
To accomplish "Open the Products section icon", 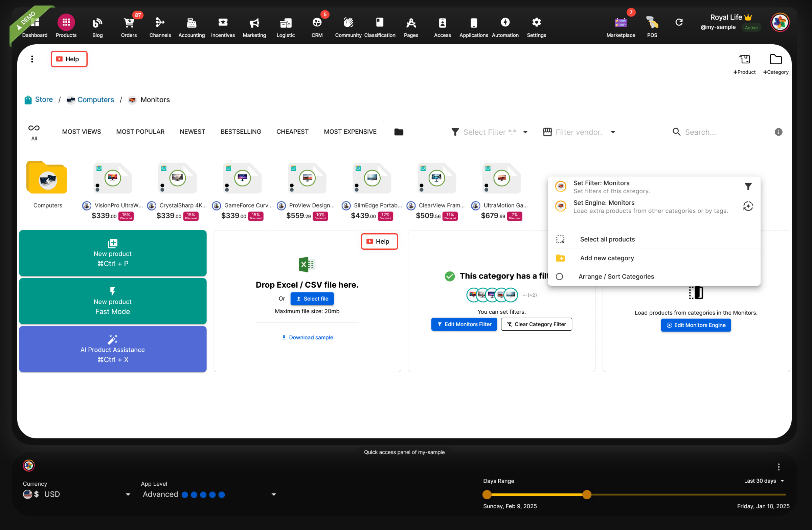I will tap(66, 23).
